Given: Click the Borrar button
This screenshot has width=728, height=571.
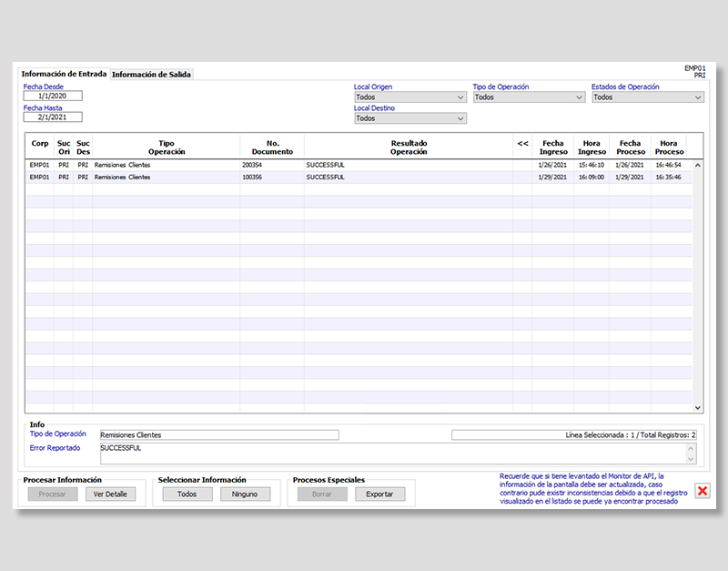Looking at the screenshot, I should (x=322, y=494).
